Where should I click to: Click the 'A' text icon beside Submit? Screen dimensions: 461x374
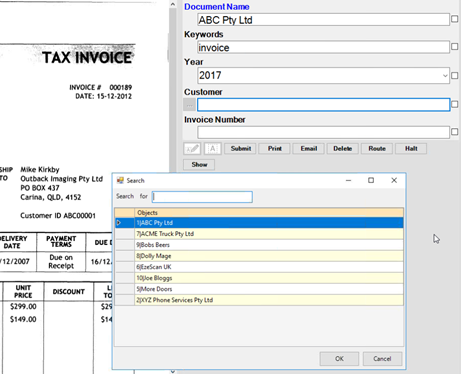point(213,148)
